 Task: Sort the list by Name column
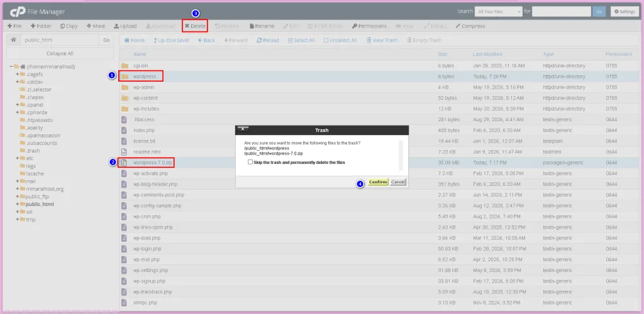click(x=140, y=54)
